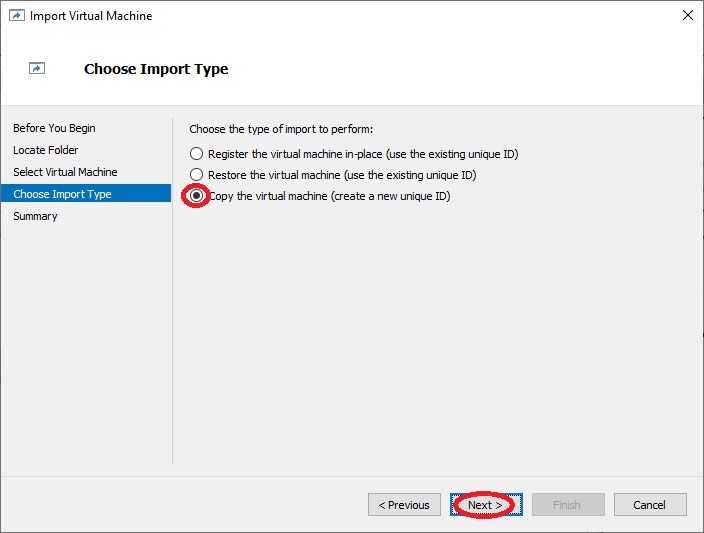Image resolution: width=704 pixels, height=533 pixels.
Task: Click the Import Virtual Machine title bar icon
Action: (x=17, y=16)
